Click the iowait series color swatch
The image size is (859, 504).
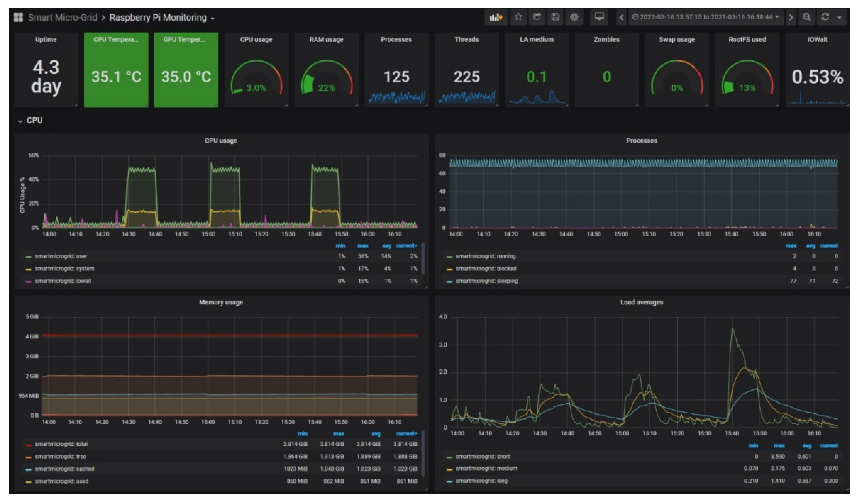[29, 282]
